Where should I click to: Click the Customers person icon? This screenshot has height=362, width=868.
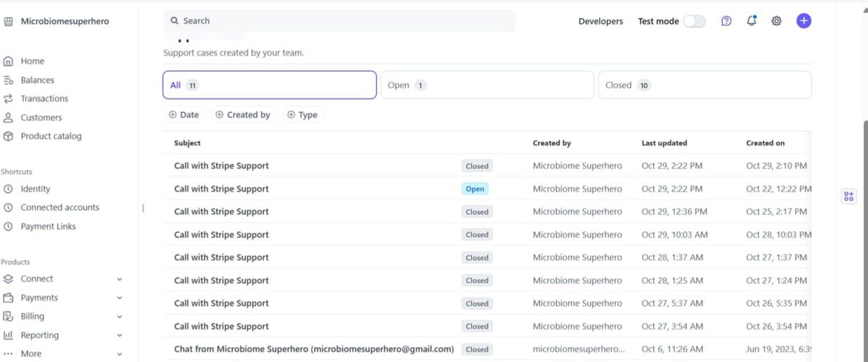[9, 117]
